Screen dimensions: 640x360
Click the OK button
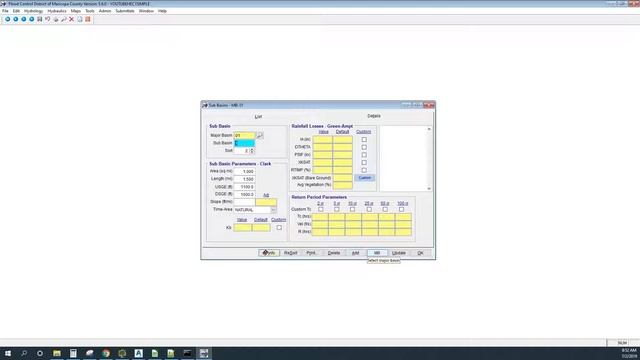(x=420, y=253)
